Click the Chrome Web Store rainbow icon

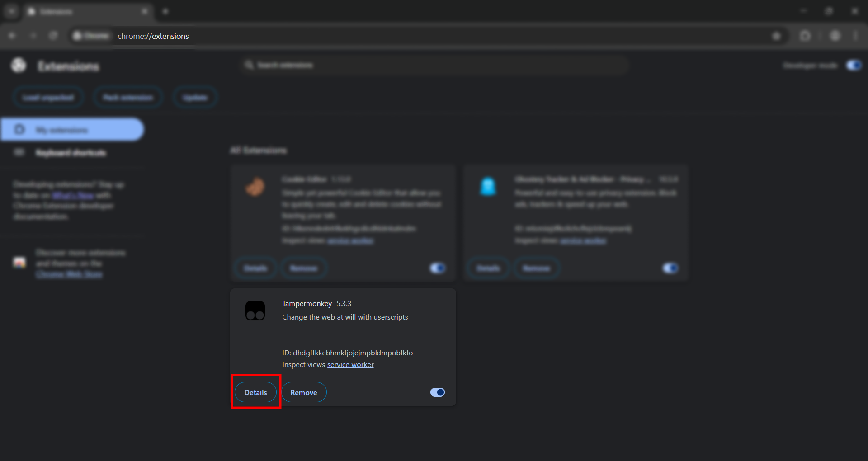[x=19, y=262]
